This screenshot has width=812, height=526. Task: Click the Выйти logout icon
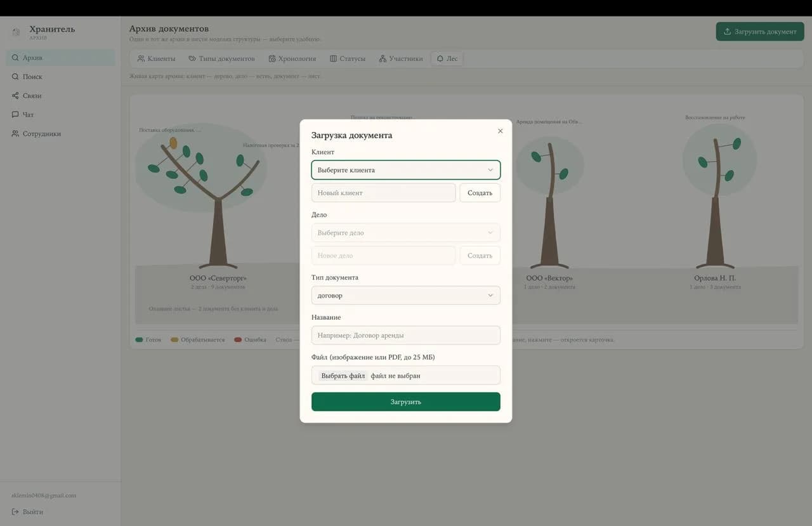(15, 511)
